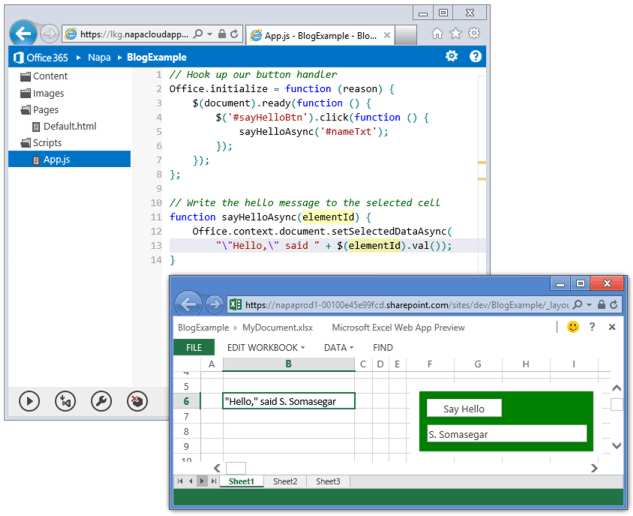Go to last sheet navigation arrow
The width and height of the screenshot is (633, 516).
(x=214, y=481)
